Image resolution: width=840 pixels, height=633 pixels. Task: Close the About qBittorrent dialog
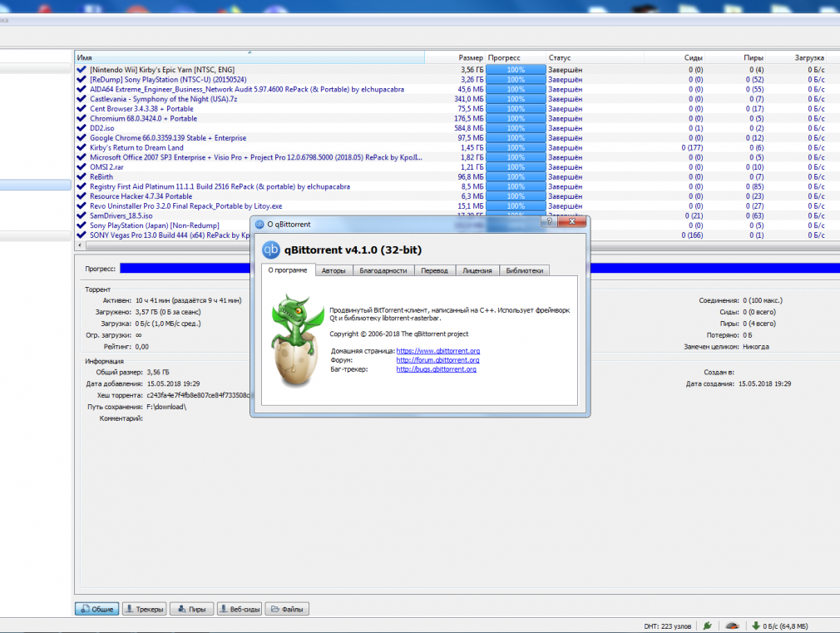click(x=572, y=221)
